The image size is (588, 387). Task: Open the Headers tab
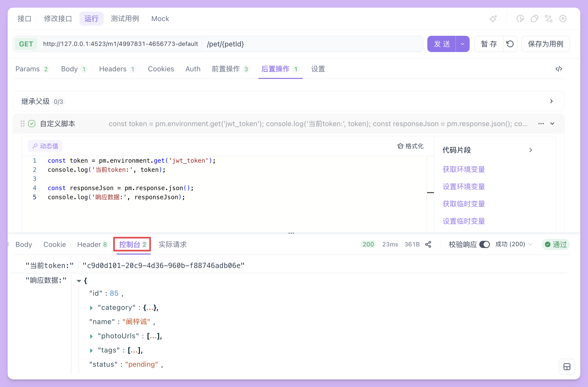point(118,69)
